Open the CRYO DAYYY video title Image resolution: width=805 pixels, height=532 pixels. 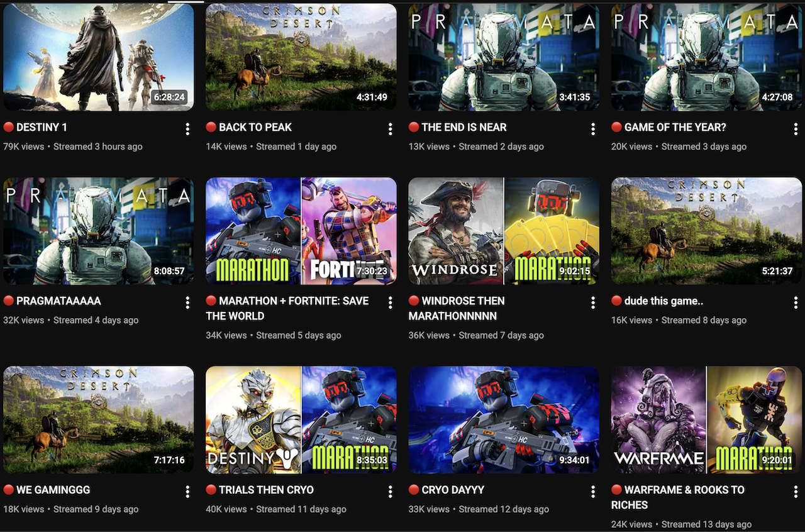(x=447, y=490)
